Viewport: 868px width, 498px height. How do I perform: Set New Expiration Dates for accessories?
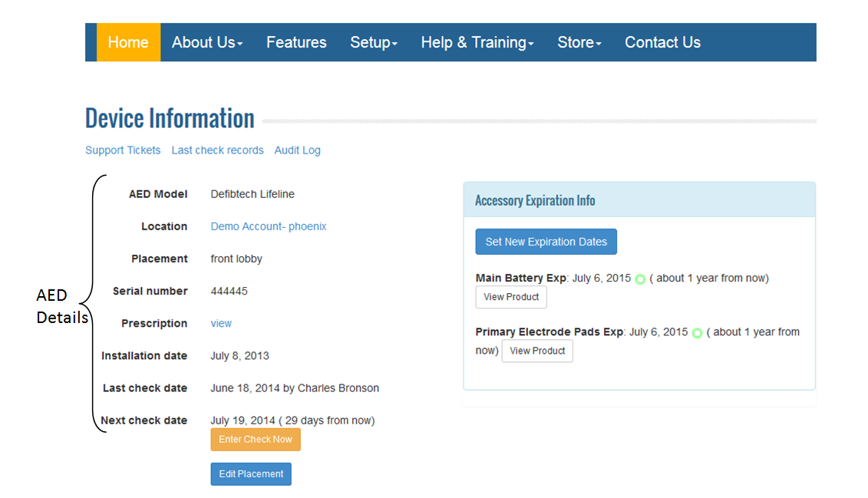[546, 241]
